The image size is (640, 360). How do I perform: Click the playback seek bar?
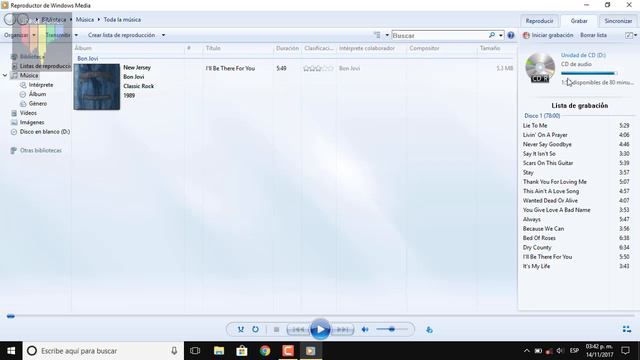click(x=320, y=316)
